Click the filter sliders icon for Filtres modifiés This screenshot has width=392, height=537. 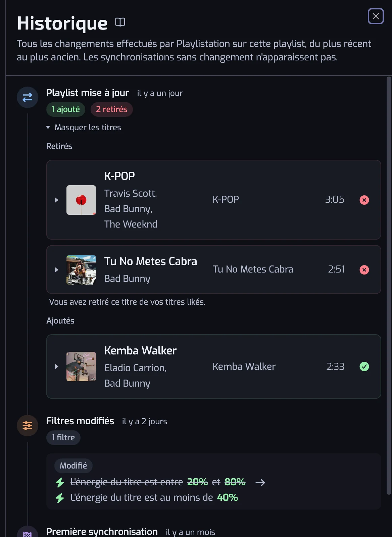tap(28, 426)
